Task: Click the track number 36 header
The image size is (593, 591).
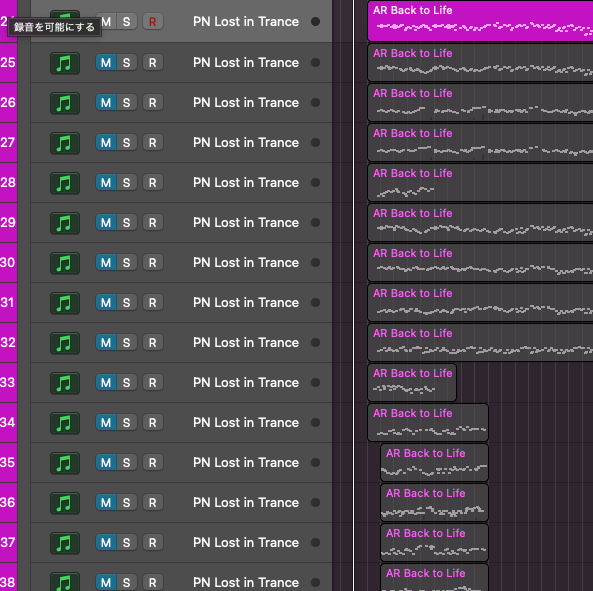Action: (8, 503)
